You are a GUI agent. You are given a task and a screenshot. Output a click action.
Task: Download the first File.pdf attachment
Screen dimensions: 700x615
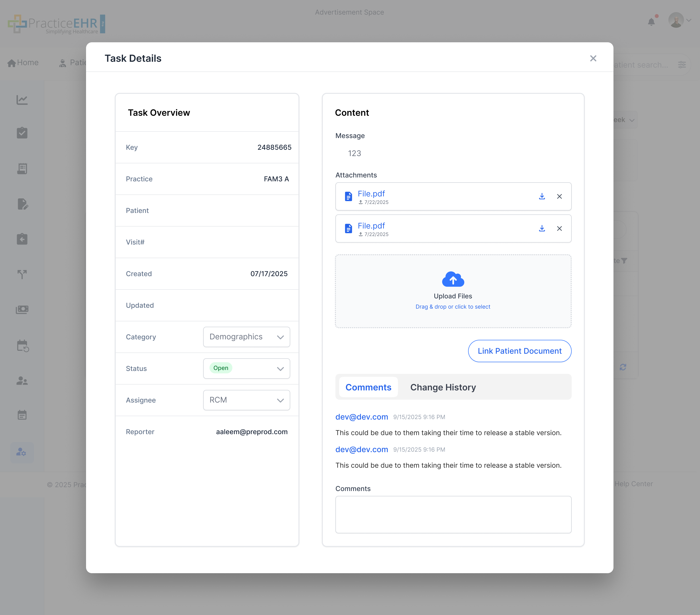click(x=542, y=196)
